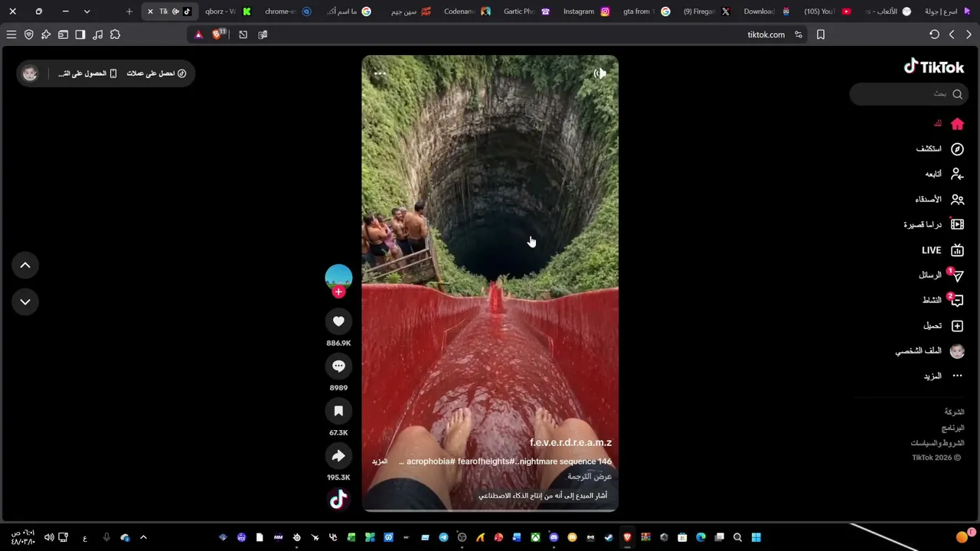Open the music note playlist icon
Viewport: 980px width, 551px height.
[98, 34]
